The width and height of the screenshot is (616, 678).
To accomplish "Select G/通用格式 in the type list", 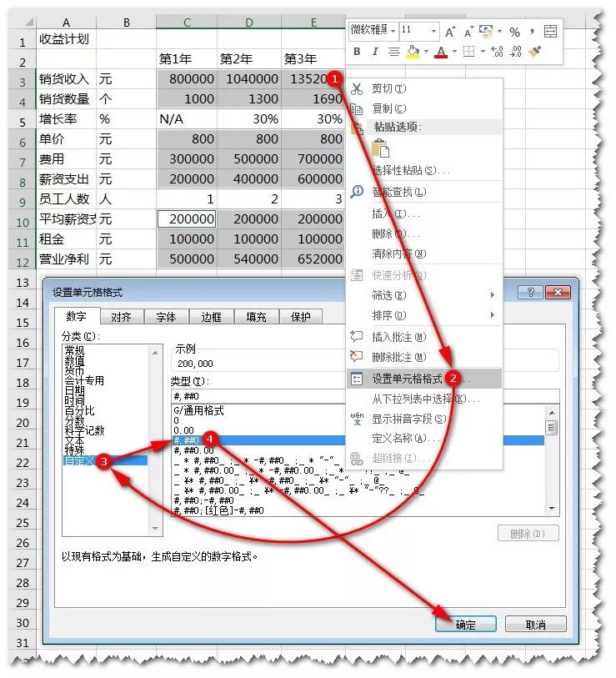I will coord(199,410).
